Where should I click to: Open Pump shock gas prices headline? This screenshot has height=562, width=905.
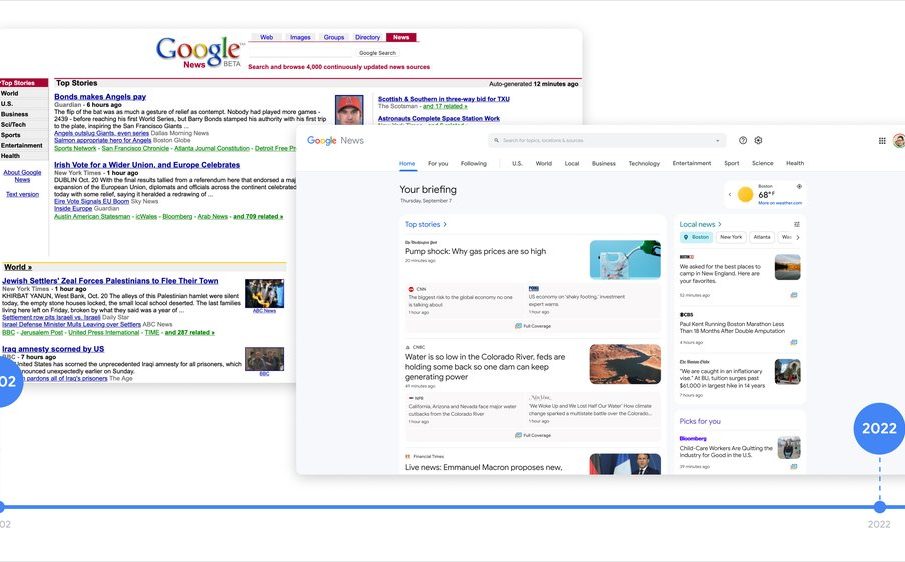pyautogui.click(x=476, y=251)
